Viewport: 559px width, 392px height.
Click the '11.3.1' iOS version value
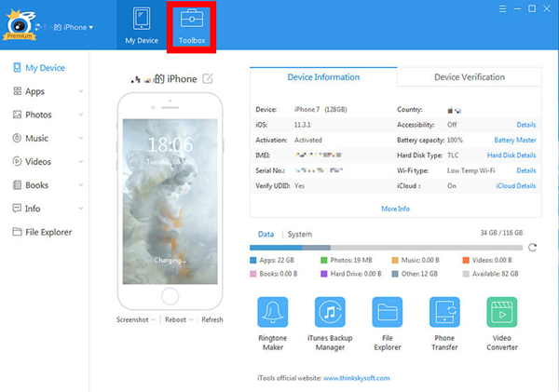[302, 125]
